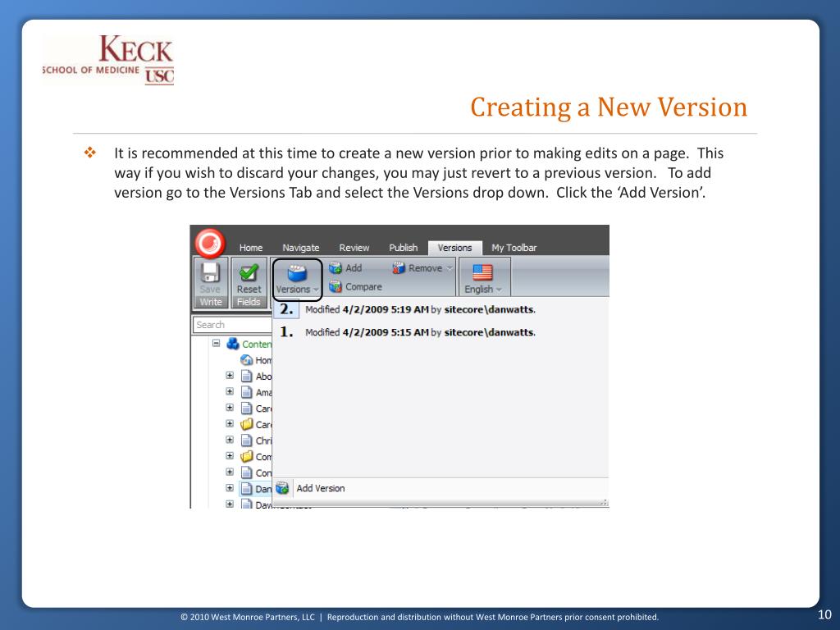Viewport: 840px width, 630px height.
Task: Click the Add Version icon at the bottom
Action: click(282, 488)
